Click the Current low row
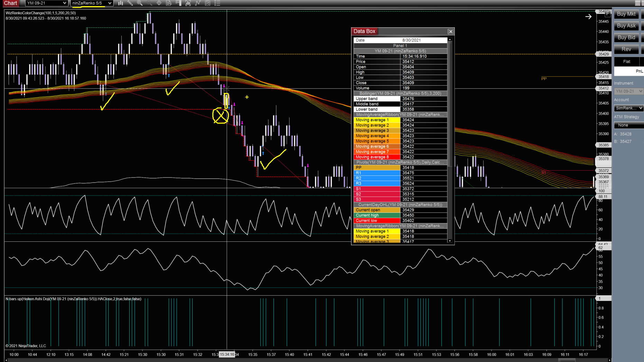644x362 pixels. 401,221
